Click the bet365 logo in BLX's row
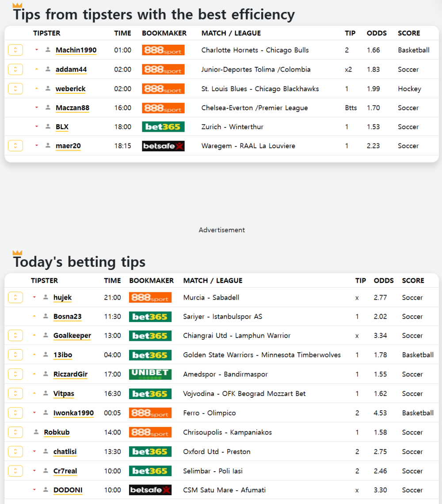This screenshot has height=504, width=442. pyautogui.click(x=163, y=127)
